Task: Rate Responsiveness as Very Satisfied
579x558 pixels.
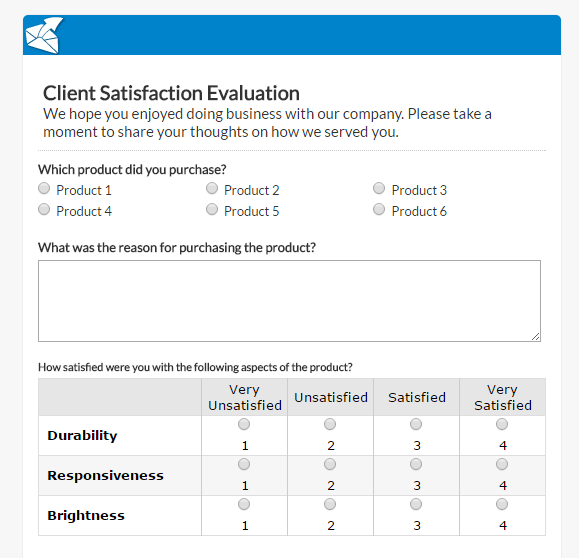Action: click(x=502, y=464)
